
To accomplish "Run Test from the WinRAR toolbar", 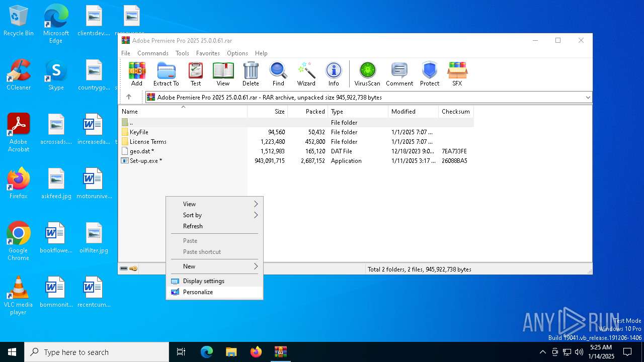I will pyautogui.click(x=196, y=74).
